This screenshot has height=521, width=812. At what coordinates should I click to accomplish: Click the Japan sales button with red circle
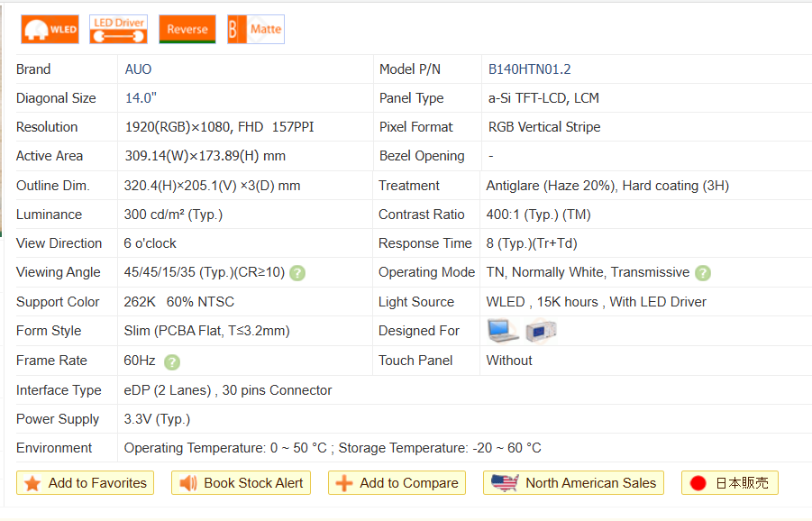[730, 483]
